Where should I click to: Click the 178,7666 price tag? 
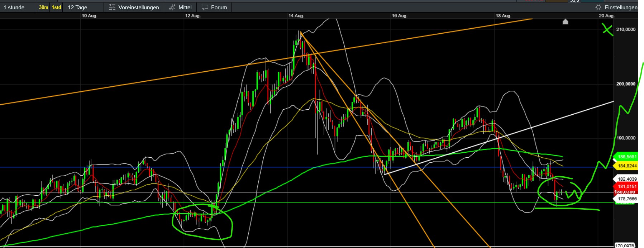point(626,199)
